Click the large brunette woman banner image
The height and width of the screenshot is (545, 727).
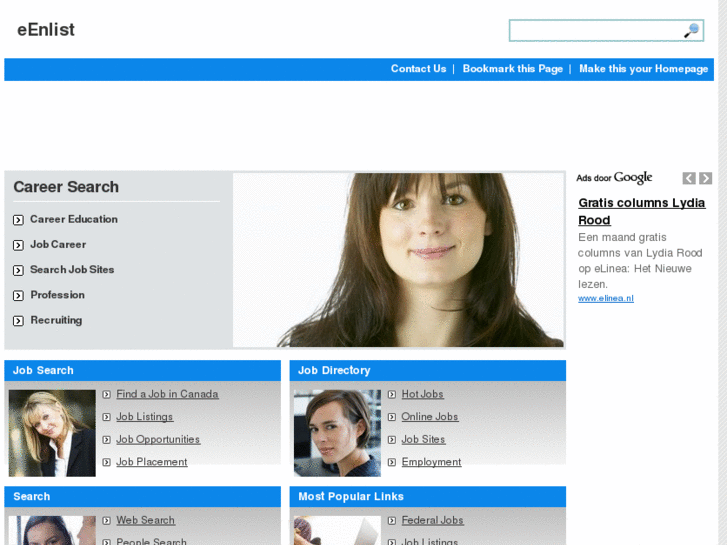398,260
